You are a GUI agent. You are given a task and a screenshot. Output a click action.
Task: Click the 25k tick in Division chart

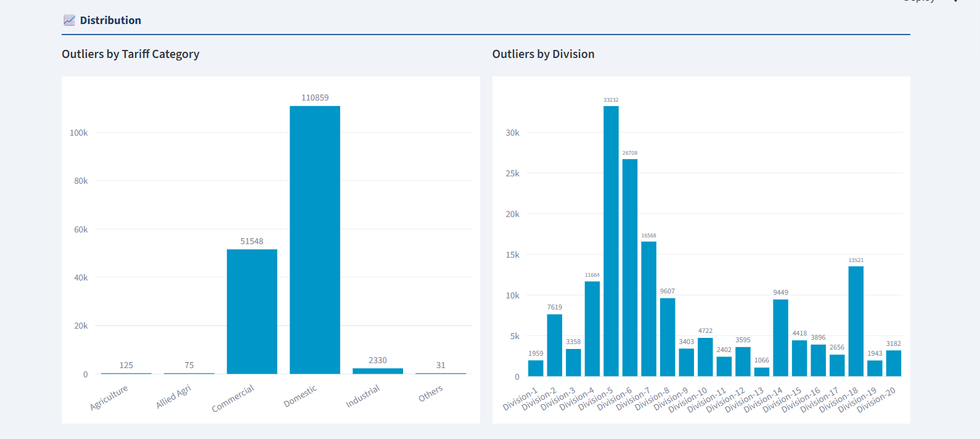point(512,173)
